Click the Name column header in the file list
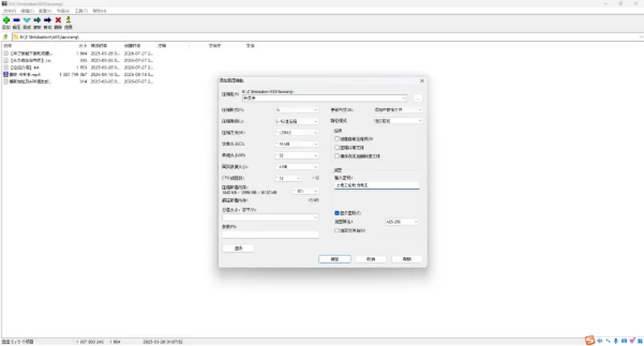This screenshot has height=346, width=644. (x=7, y=46)
